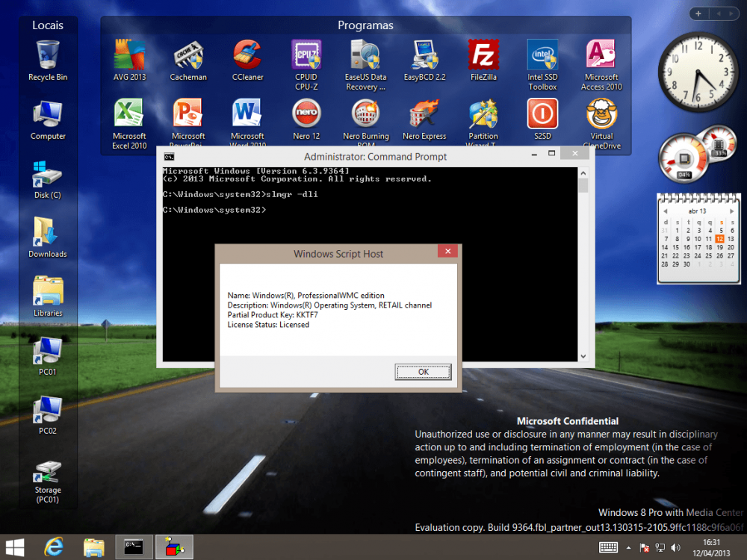Screen dimensions: 747x560
Task: Open the Downloads folder shortcut
Action: [x=48, y=237]
